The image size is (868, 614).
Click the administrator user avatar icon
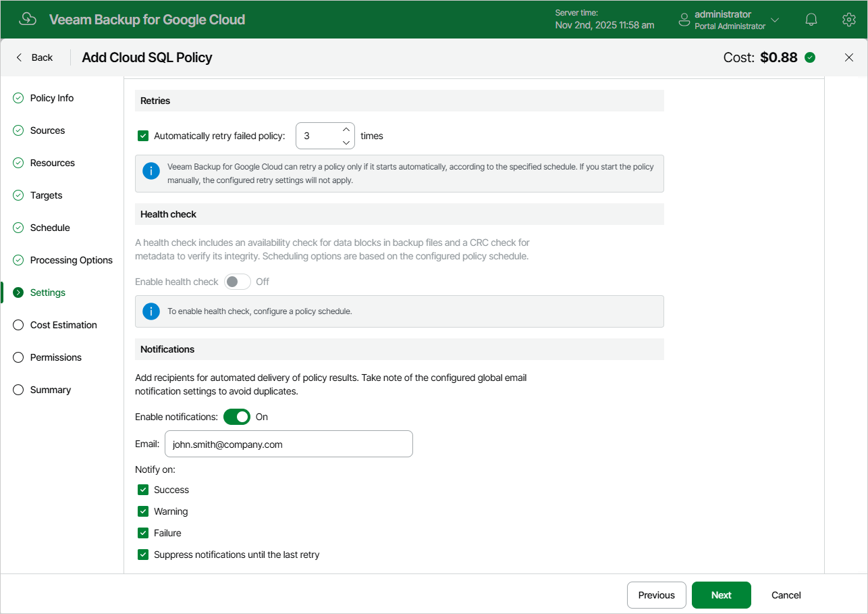(684, 20)
